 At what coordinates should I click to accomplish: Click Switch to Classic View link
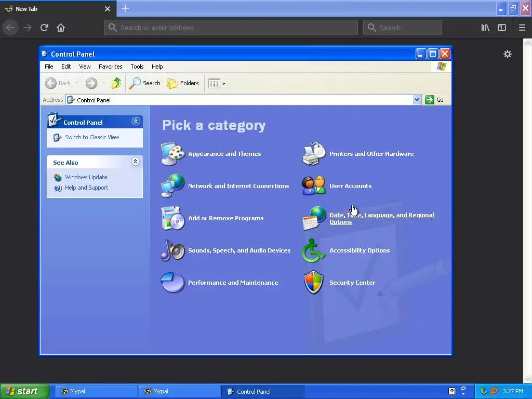(x=92, y=137)
